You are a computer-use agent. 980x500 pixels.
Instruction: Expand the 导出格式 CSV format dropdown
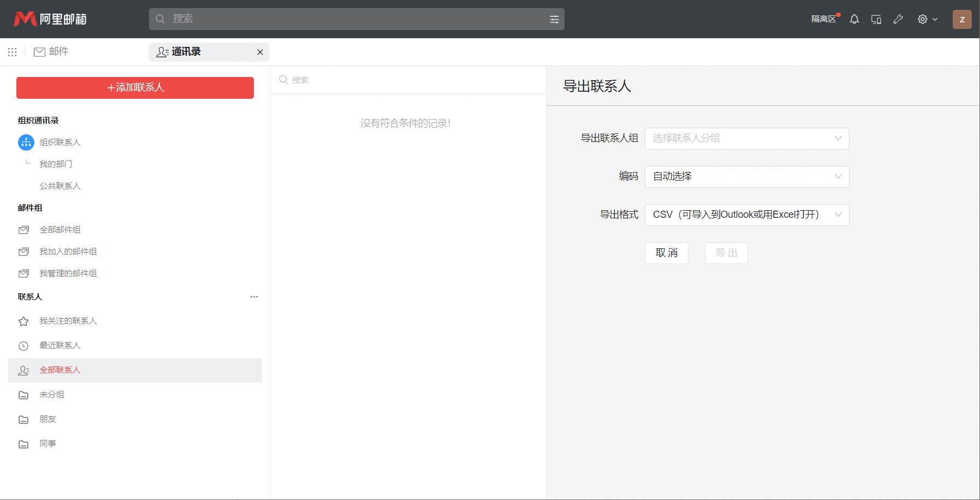746,215
